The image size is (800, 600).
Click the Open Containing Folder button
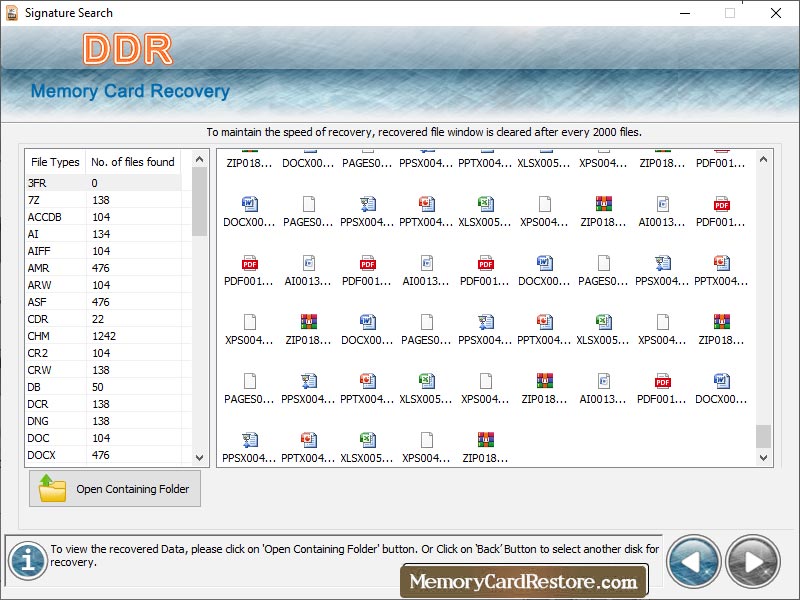click(x=115, y=489)
